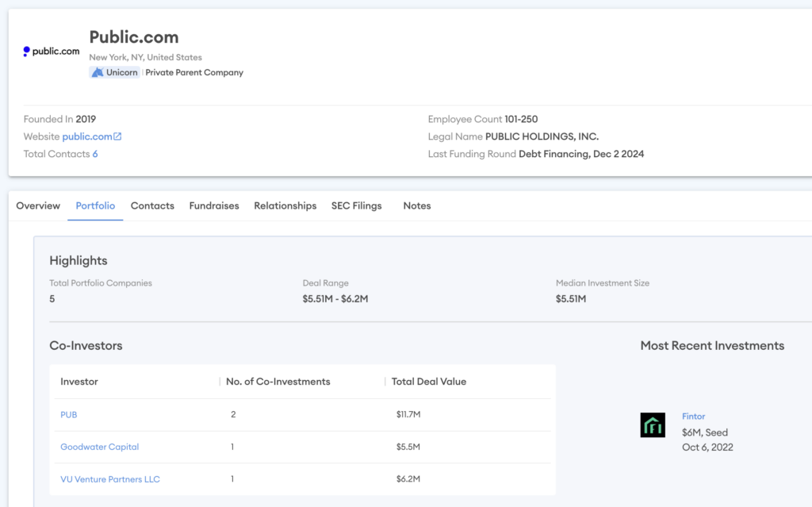This screenshot has width=812, height=507.
Task: Open the public.com website link
Action: (x=87, y=136)
